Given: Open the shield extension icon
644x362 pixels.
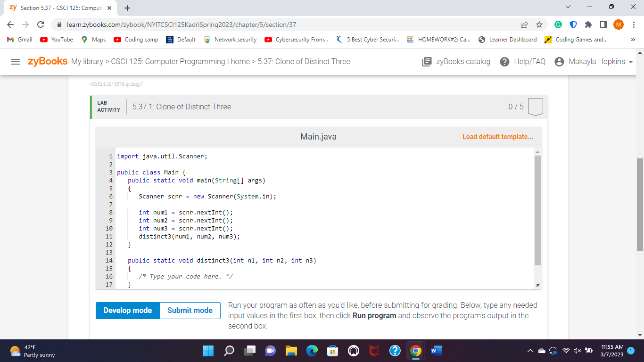Looking at the screenshot, I should click(x=573, y=25).
